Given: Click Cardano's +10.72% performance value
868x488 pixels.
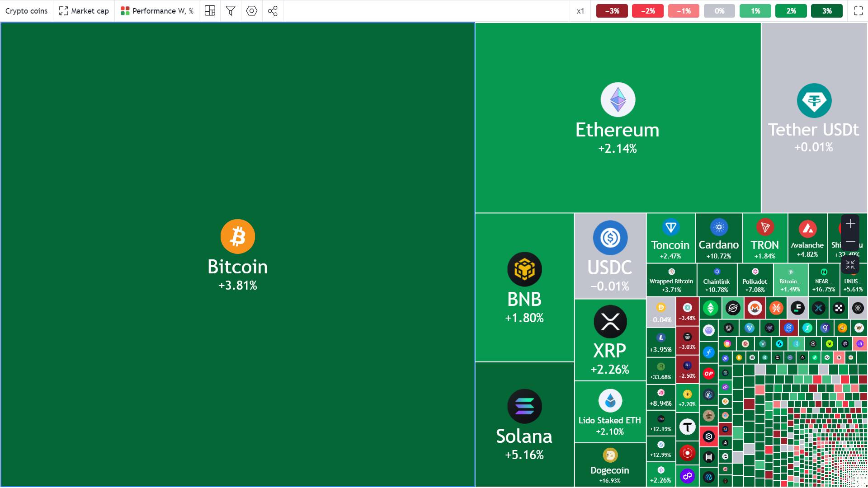Looking at the screenshot, I should pos(719,256).
